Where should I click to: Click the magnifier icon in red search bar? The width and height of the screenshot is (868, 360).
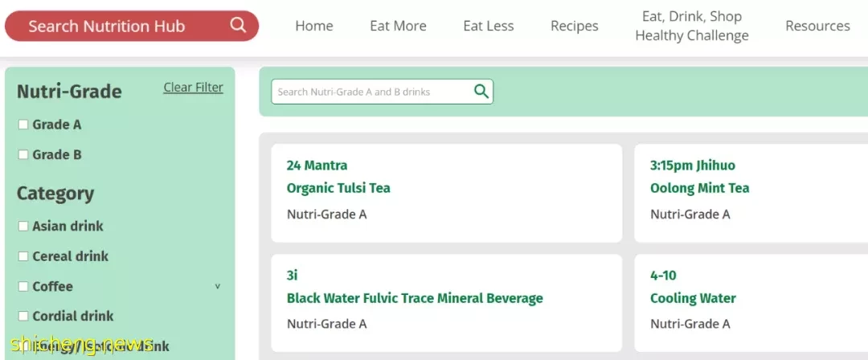[238, 25]
